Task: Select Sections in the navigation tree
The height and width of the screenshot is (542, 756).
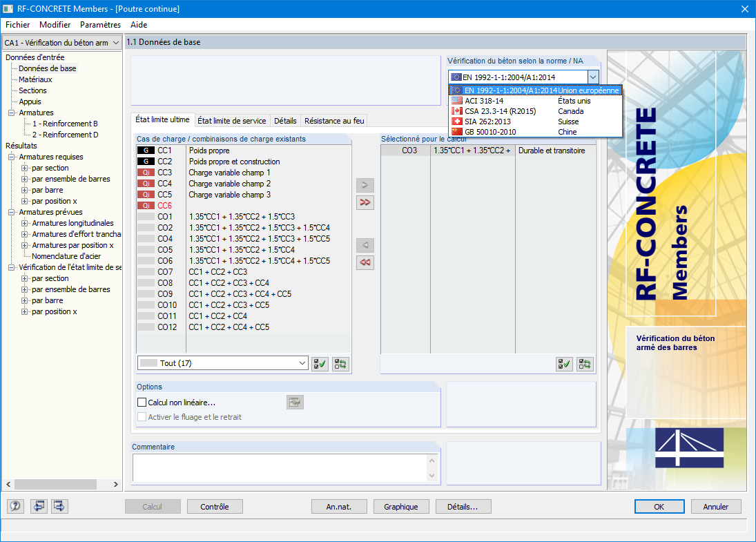Action: click(x=32, y=90)
